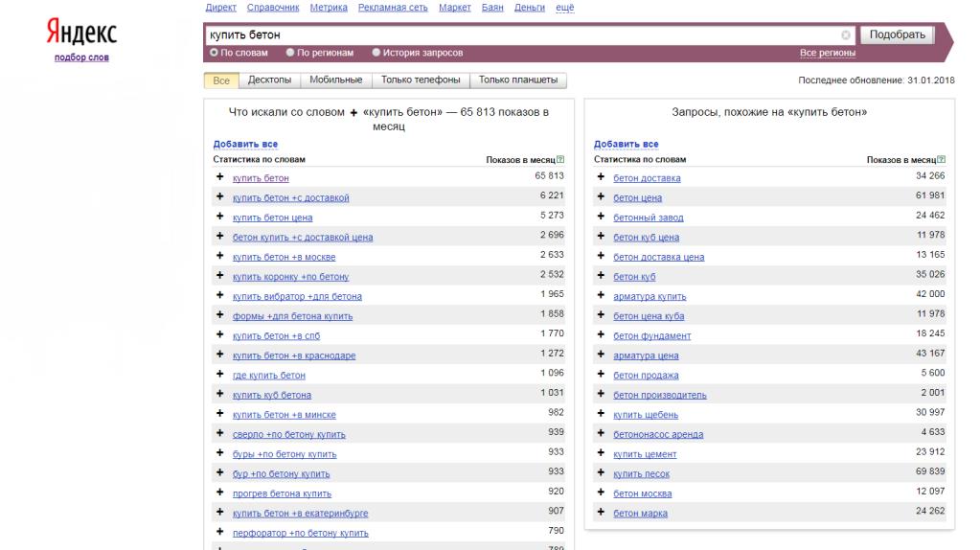Add 'где купить бетон' plus icon

tap(220, 374)
